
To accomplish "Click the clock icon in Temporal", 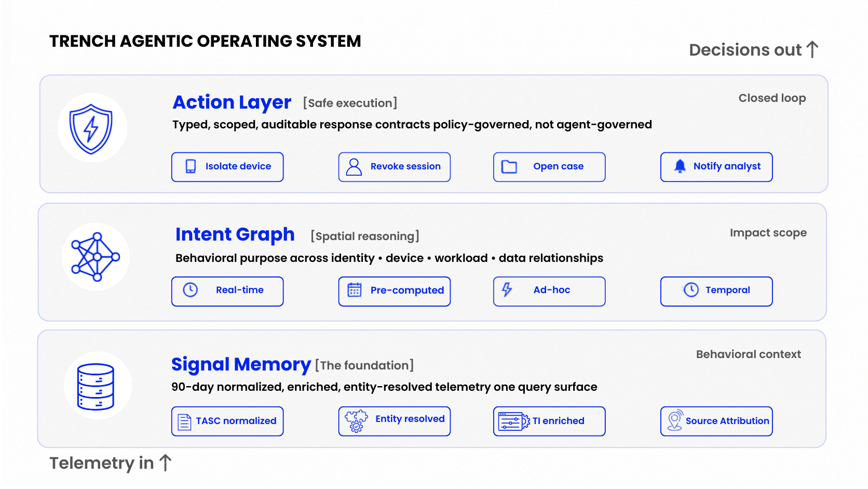I will point(691,290).
